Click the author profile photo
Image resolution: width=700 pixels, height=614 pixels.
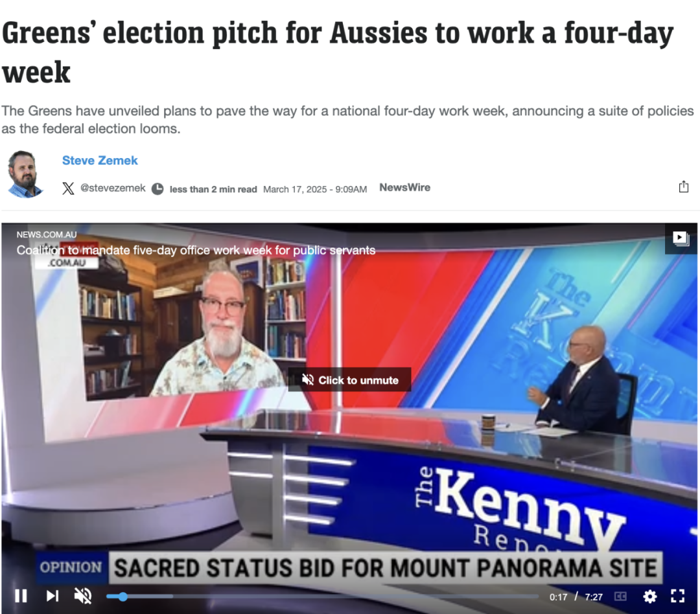(x=25, y=174)
